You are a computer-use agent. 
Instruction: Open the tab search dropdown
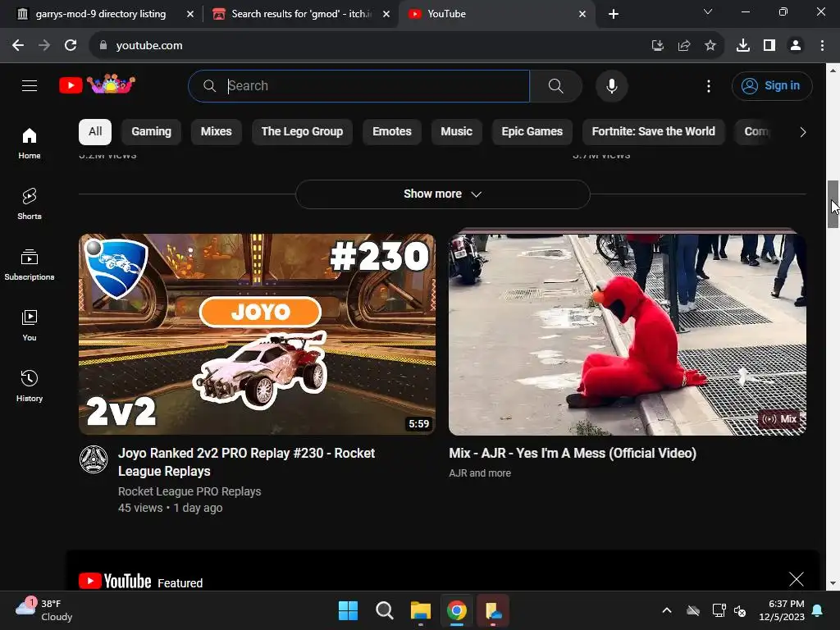(708, 11)
